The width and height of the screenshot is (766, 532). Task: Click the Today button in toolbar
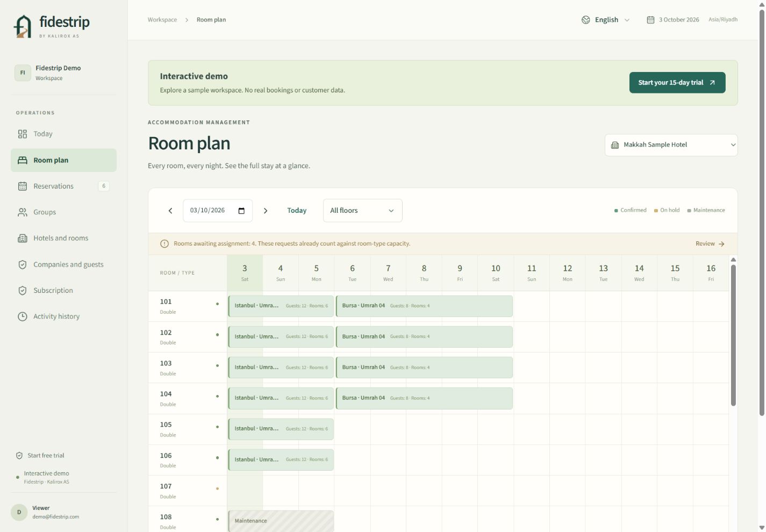(x=297, y=211)
